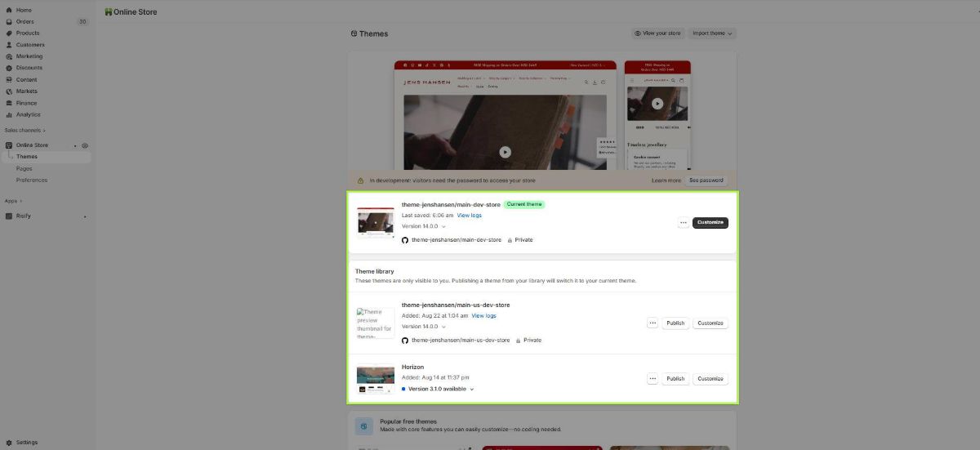Publish the Horizon theme
The image size is (980, 450).
click(x=675, y=379)
